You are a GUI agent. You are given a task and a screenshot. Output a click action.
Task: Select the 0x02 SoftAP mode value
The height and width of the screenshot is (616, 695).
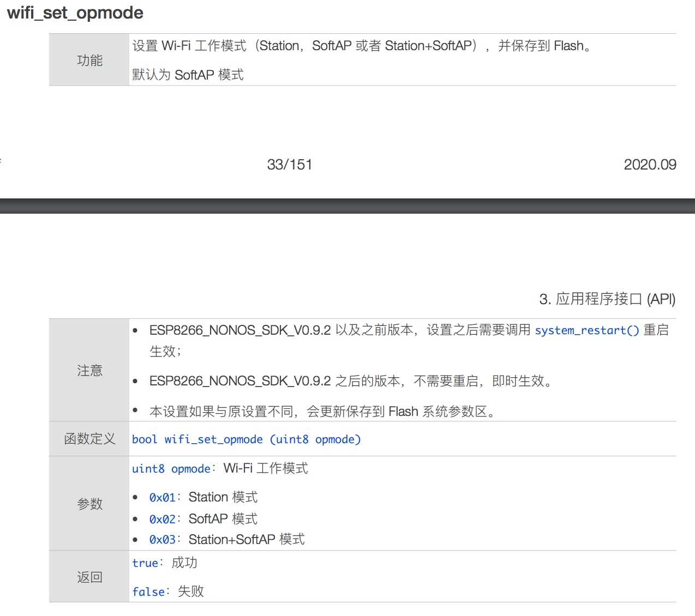163,520
